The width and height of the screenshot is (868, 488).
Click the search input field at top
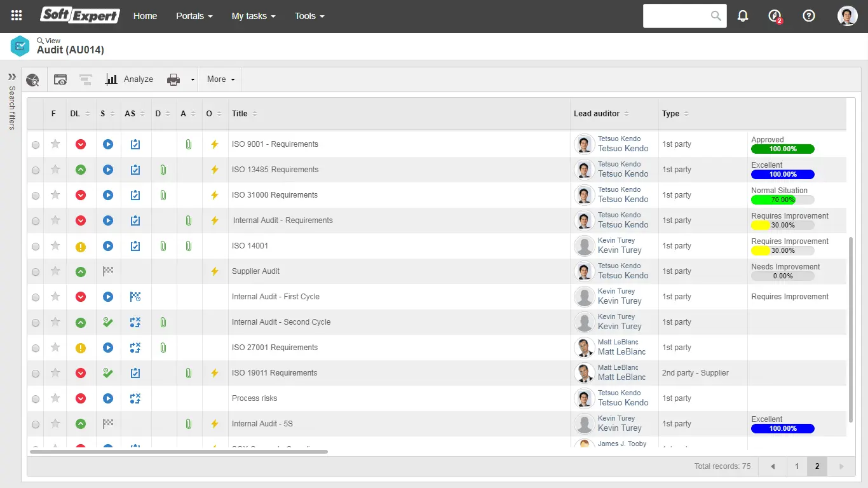(677, 16)
